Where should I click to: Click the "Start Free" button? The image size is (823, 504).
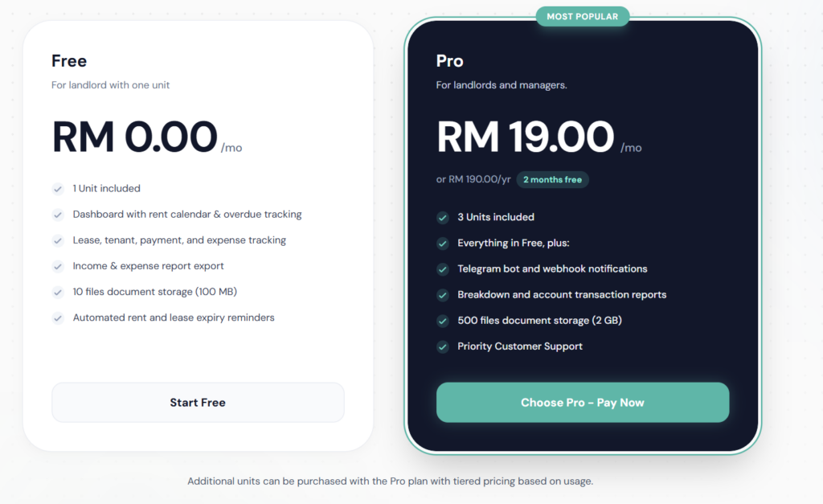click(198, 402)
